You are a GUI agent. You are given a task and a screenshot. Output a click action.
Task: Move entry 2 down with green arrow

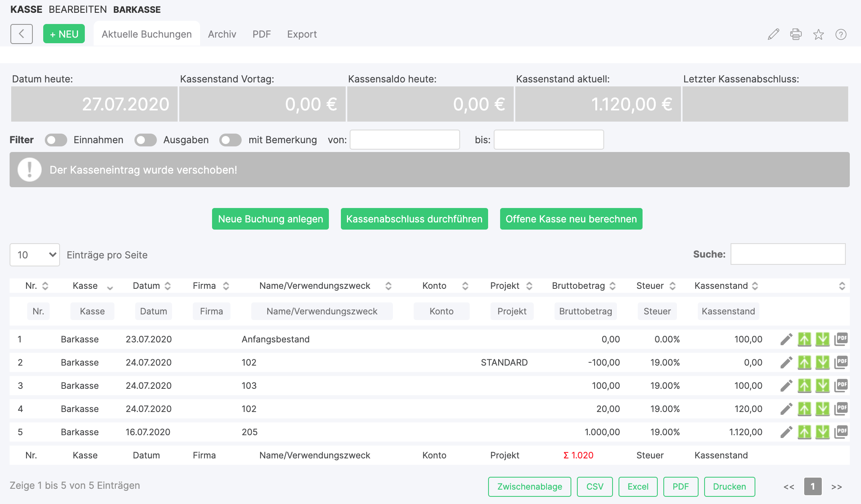pyautogui.click(x=822, y=362)
